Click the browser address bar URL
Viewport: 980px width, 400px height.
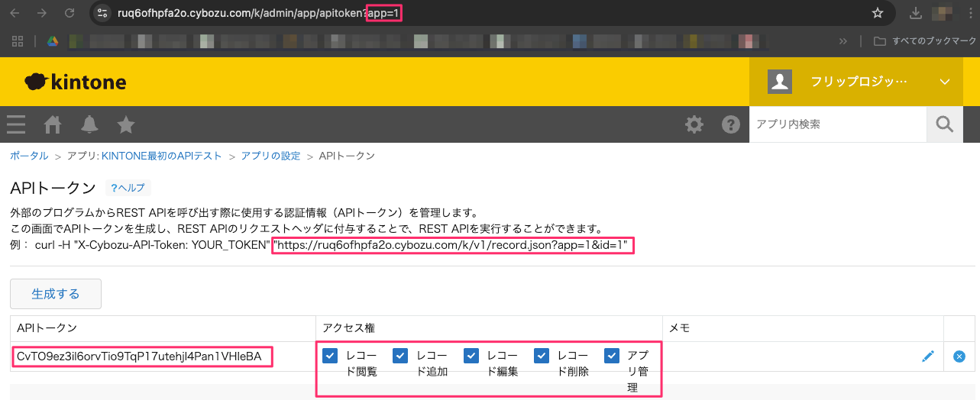tap(260, 13)
